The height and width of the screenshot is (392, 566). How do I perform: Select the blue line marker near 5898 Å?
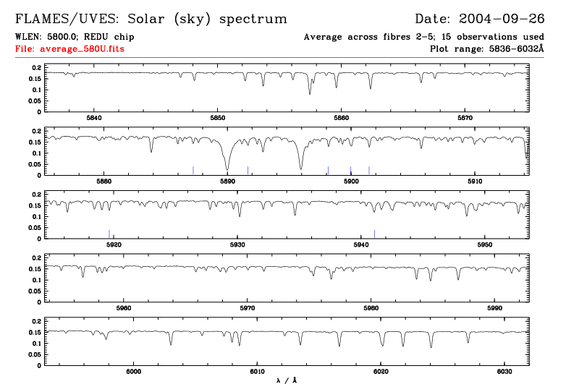click(328, 170)
